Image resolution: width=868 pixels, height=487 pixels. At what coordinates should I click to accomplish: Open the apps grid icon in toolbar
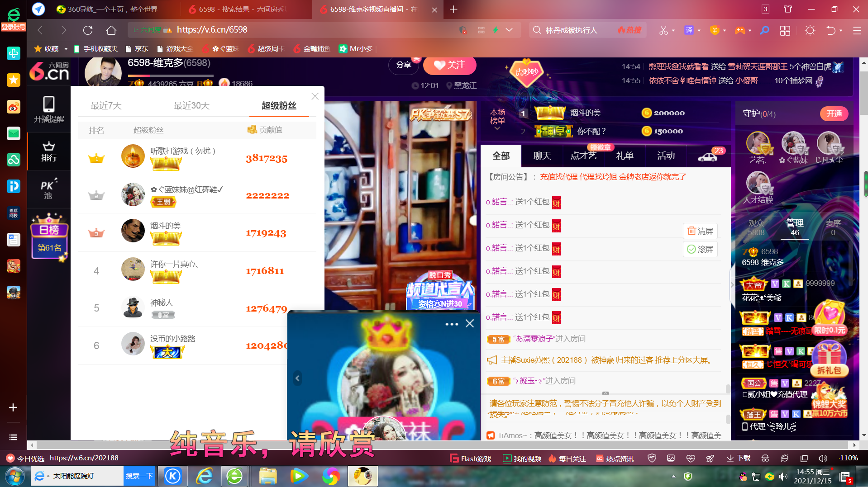tap(785, 30)
